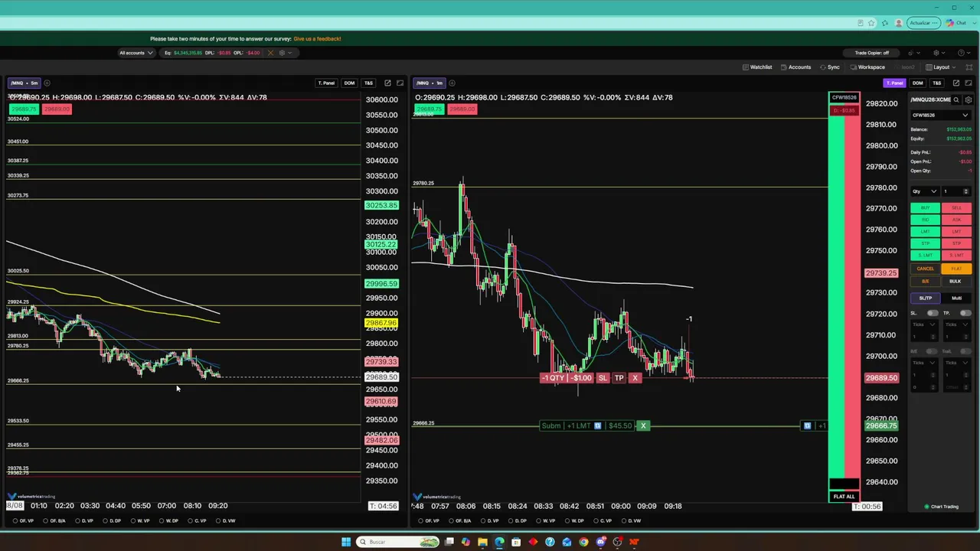Add a tab next to right chart's /MNQ 1m
Image resolution: width=980 pixels, height=551 pixels.
pyautogui.click(x=452, y=83)
